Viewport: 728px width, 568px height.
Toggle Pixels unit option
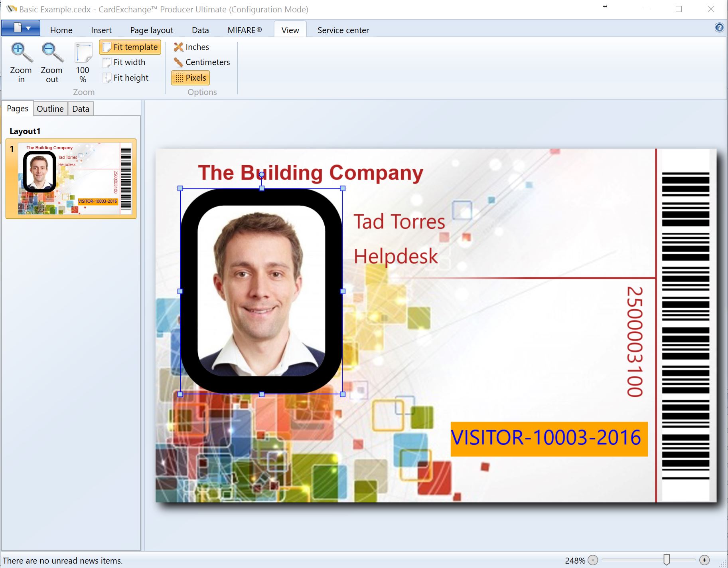pos(190,78)
